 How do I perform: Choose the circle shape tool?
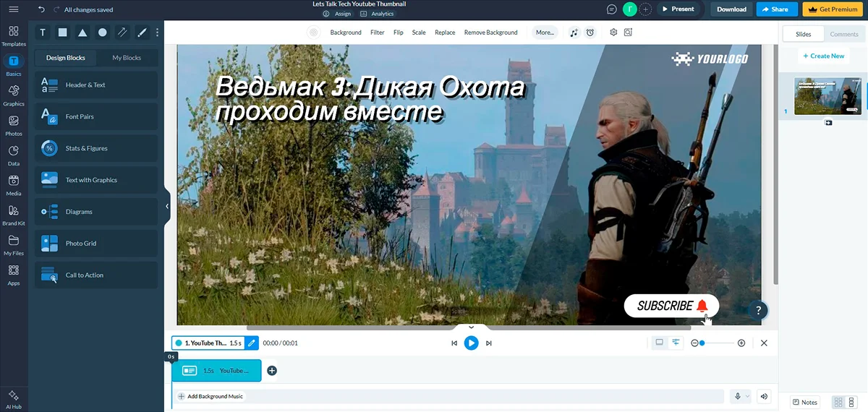(103, 33)
